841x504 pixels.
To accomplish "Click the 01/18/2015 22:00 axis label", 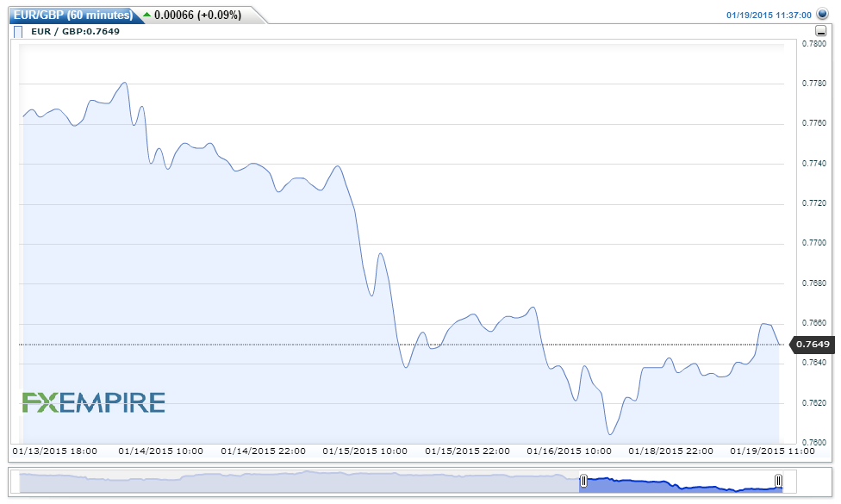I will click(x=670, y=451).
